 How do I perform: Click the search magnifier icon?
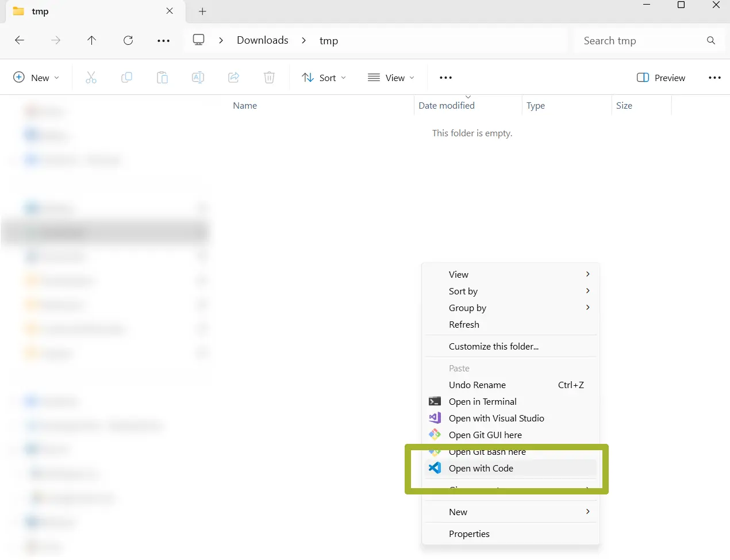(711, 41)
